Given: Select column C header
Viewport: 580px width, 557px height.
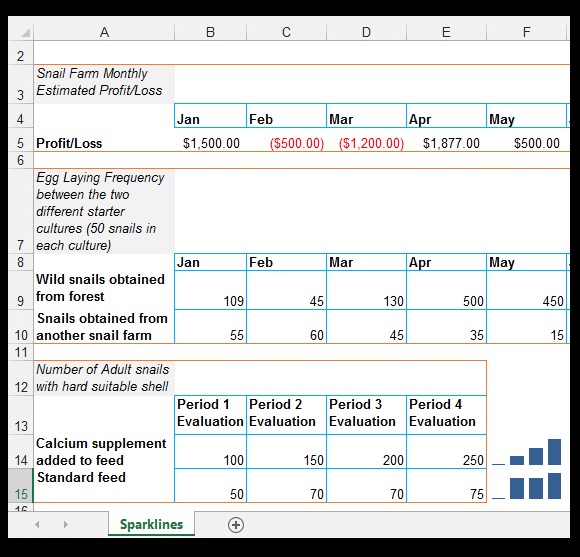Looking at the screenshot, I should pyautogui.click(x=286, y=33).
